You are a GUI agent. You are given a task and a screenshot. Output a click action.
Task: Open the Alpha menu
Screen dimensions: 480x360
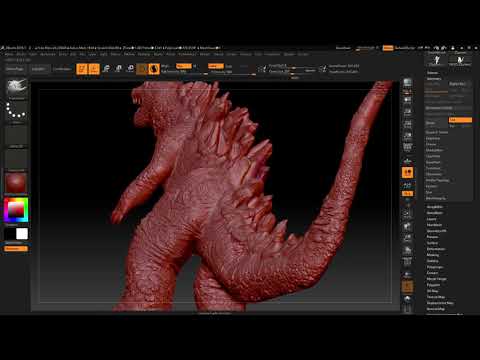click(9, 54)
